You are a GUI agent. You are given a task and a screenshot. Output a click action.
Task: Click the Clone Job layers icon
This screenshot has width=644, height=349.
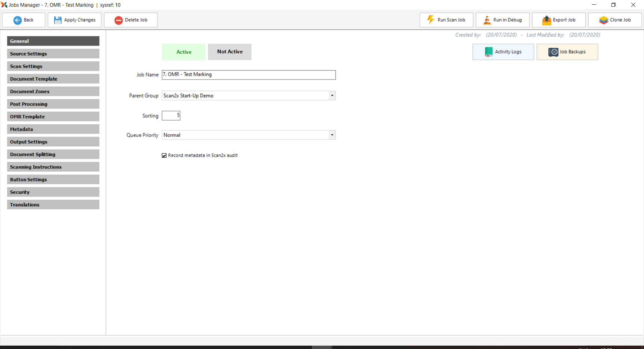coord(603,20)
